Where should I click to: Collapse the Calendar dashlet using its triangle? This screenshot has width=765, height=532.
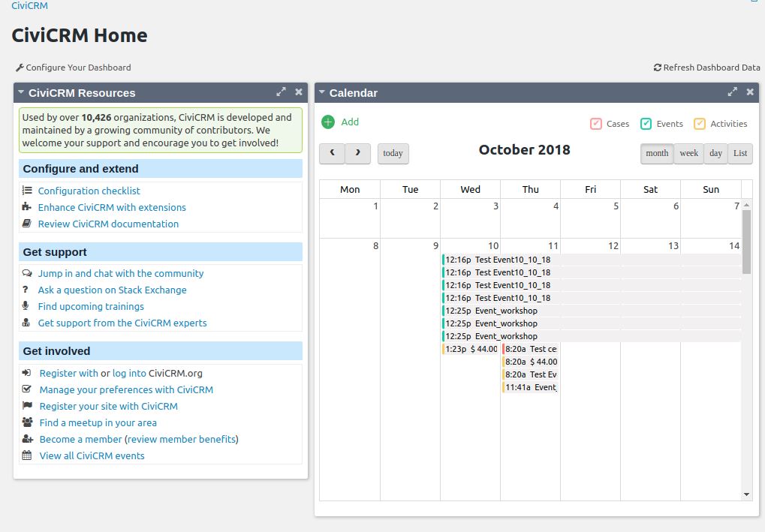click(x=322, y=92)
